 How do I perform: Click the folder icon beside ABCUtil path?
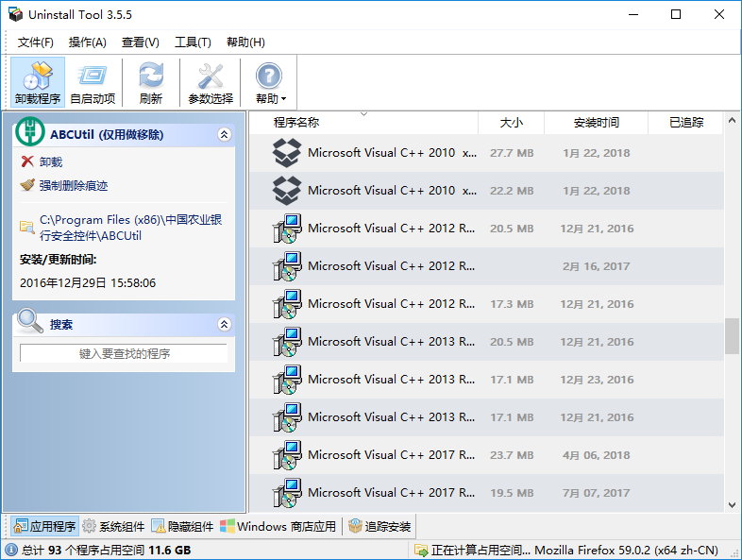pos(27,228)
